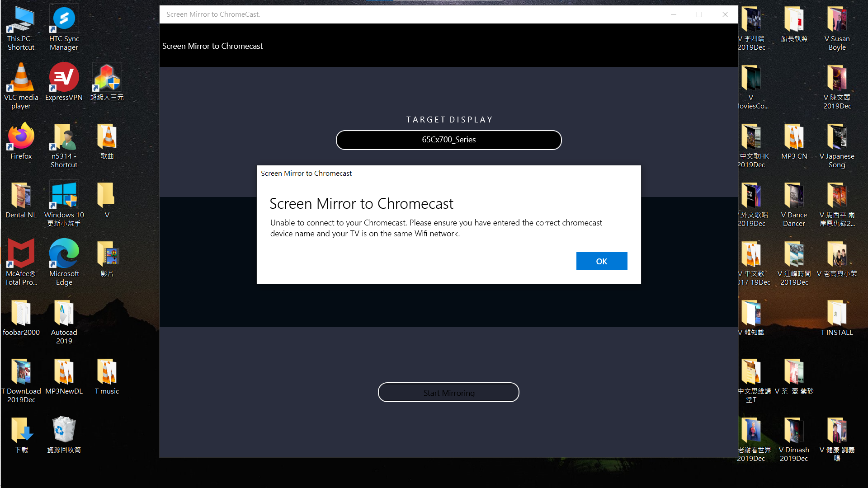The width and height of the screenshot is (868, 488).
Task: Click the 'Unable to connect' error message
Action: tap(436, 228)
